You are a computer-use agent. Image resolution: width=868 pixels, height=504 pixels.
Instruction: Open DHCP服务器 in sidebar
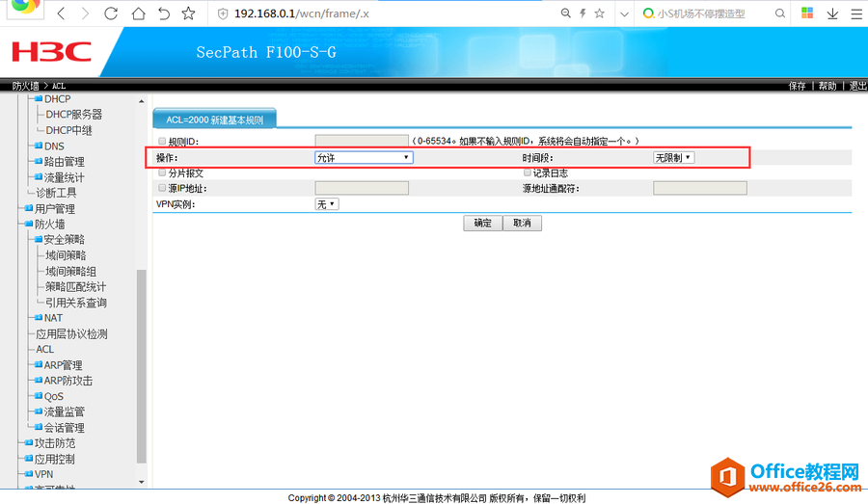coord(73,115)
